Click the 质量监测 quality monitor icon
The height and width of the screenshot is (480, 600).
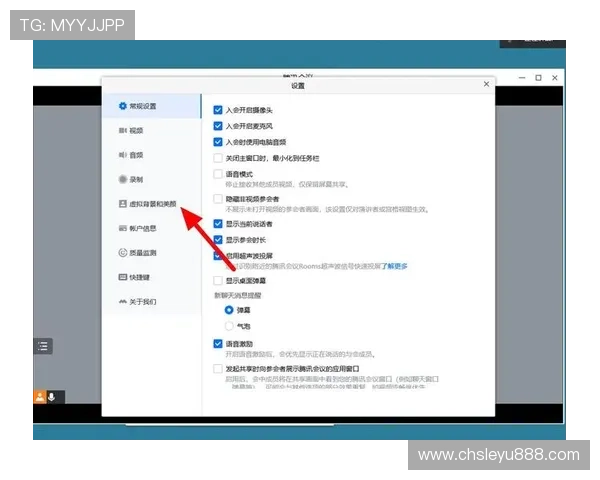coord(122,253)
